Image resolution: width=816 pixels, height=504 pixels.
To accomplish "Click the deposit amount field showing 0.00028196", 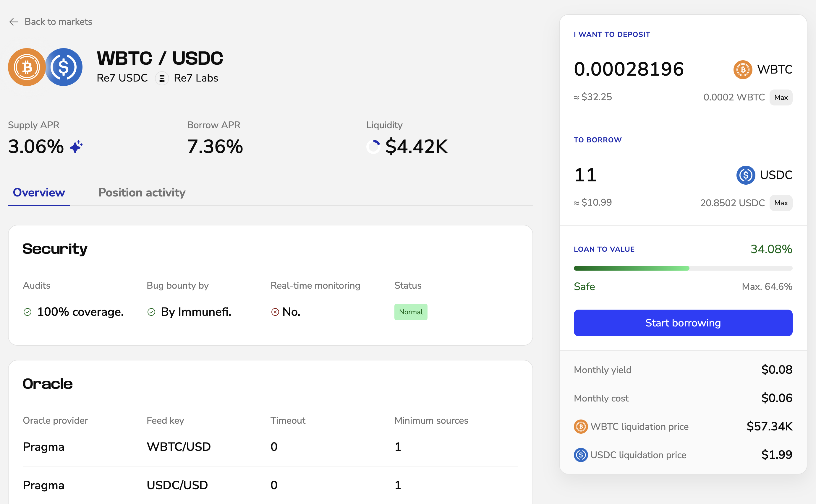I will point(629,69).
